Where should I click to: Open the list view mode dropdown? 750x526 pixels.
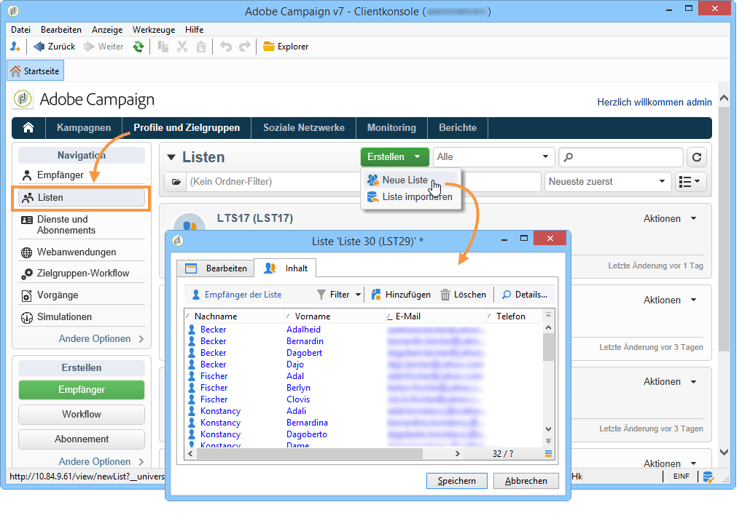tap(689, 182)
